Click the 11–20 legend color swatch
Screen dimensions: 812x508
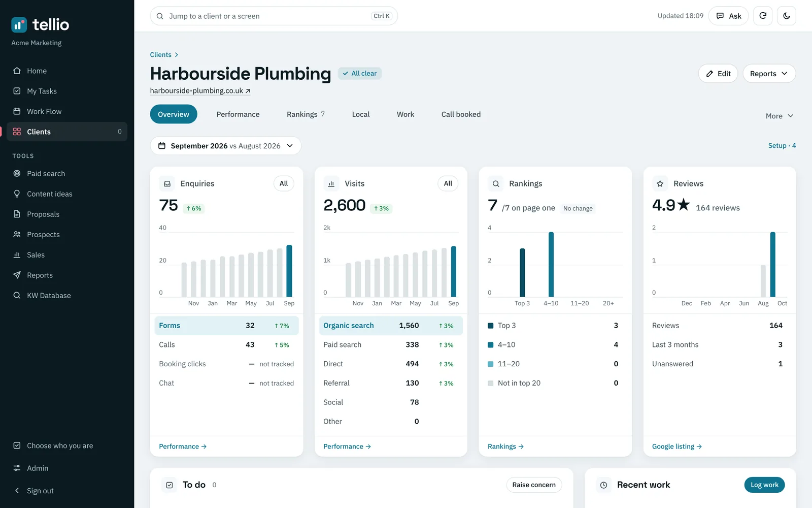pyautogui.click(x=491, y=364)
